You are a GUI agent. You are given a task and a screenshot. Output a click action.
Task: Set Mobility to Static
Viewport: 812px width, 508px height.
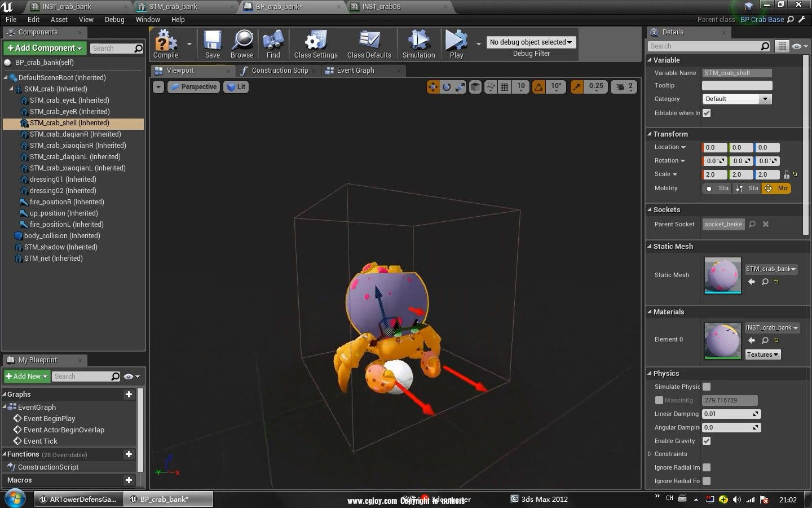pyautogui.click(x=717, y=189)
